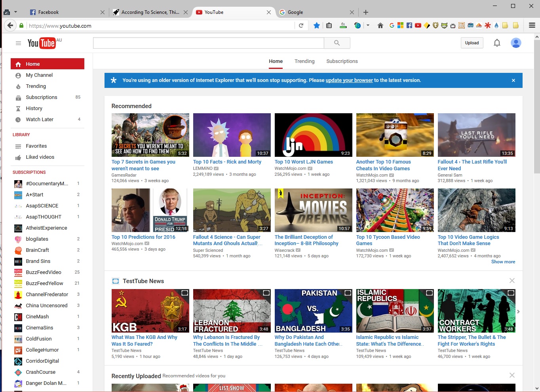Go back with the browser back arrow
Screen dimensions: 540x392
click(10, 26)
